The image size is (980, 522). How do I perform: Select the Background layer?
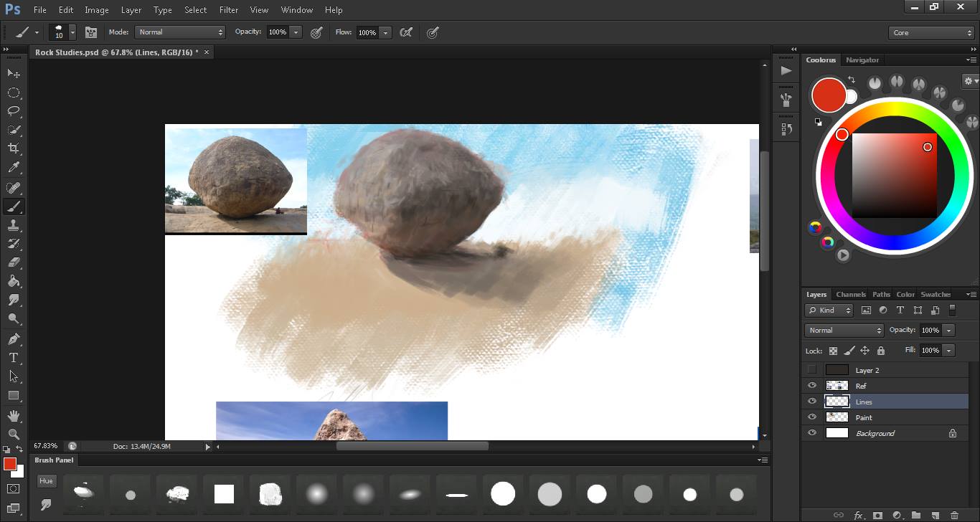875,433
